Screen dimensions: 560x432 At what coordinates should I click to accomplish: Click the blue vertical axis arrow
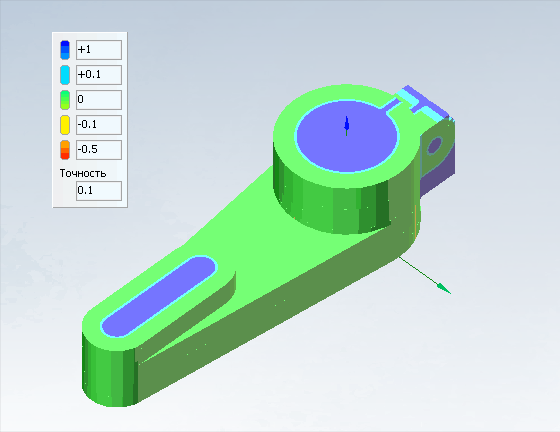tap(346, 125)
